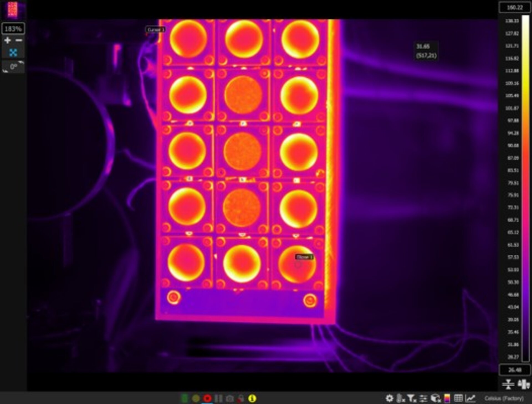The width and height of the screenshot is (532, 404).
Task: Open the color palette gradient icon
Action: point(447,398)
